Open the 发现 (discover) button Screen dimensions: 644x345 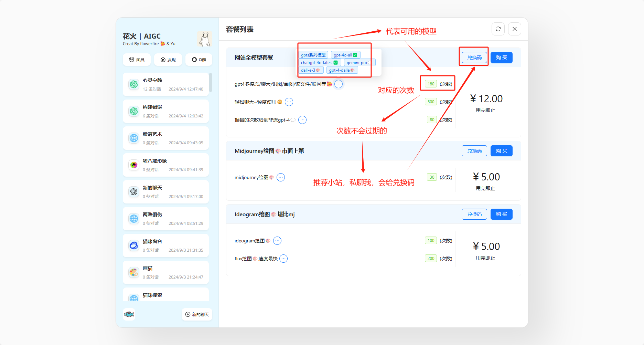tap(168, 60)
